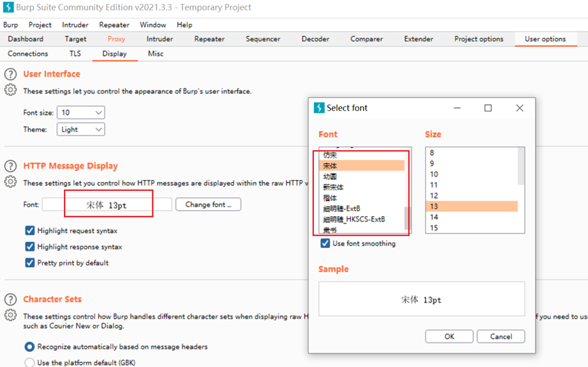Toggle Highlight response syntax checkbox
This screenshot has width=588, height=367.
(30, 247)
